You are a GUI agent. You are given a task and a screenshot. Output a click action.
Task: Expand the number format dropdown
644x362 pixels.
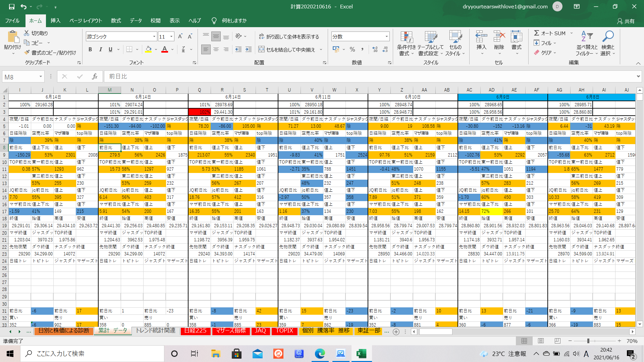(x=386, y=37)
